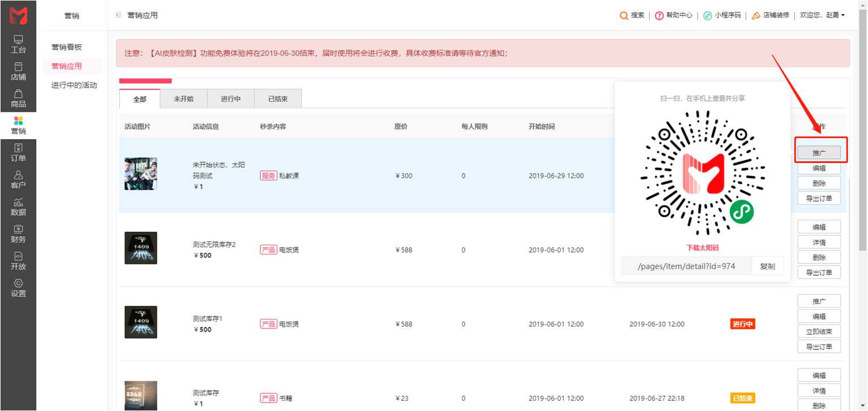Click 立即结束 for 测试库存1
Image resolution: width=868 pixels, height=411 pixels.
click(819, 331)
